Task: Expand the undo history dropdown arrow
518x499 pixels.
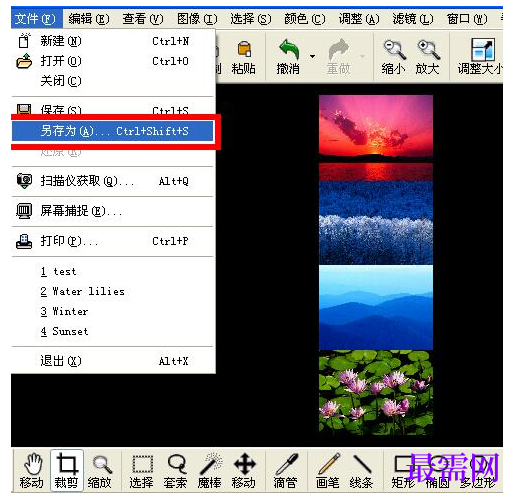Action: (x=312, y=57)
